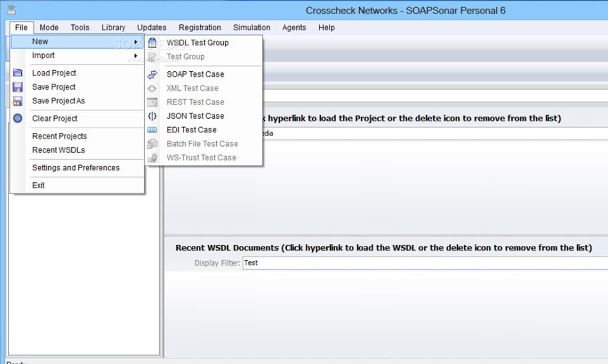Open the File menu
This screenshot has width=608, height=364.
[x=21, y=27]
